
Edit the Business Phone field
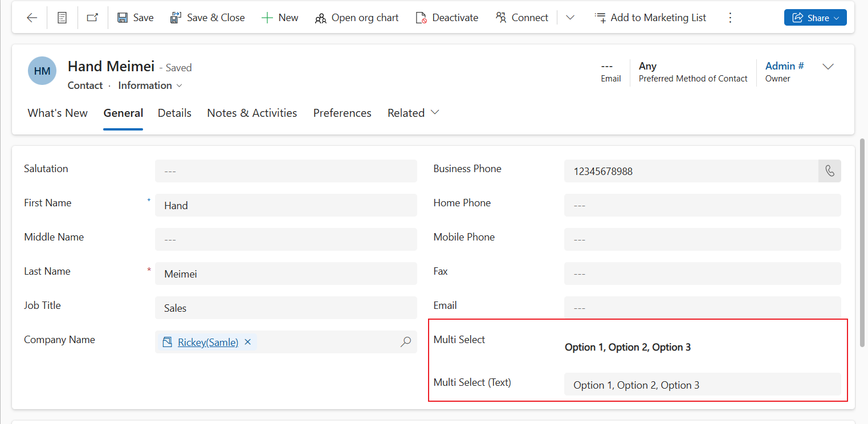(691, 171)
